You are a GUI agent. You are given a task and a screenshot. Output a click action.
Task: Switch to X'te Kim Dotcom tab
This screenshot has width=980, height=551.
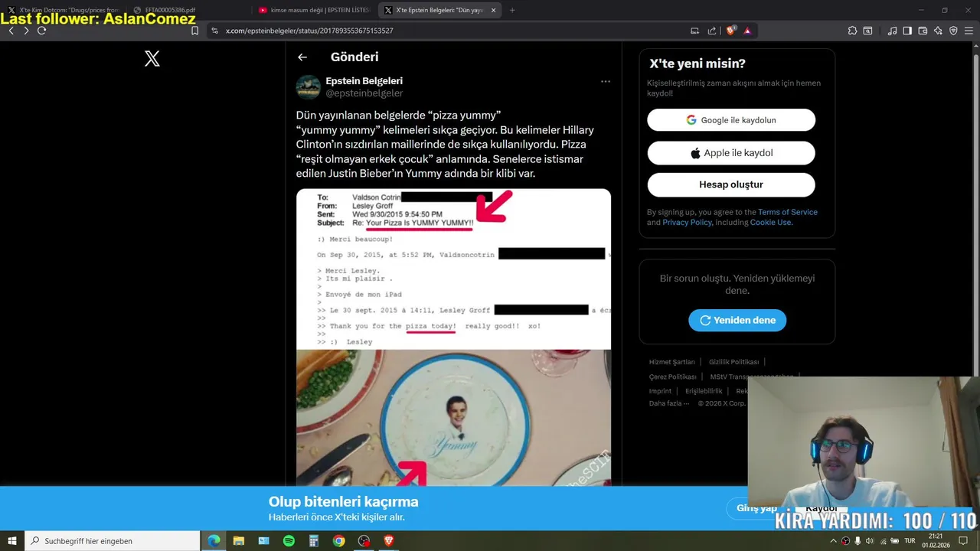click(x=64, y=10)
